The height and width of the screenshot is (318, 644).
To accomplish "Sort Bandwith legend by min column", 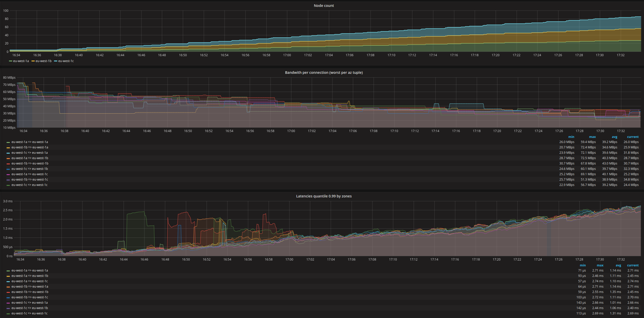I will coord(571,137).
